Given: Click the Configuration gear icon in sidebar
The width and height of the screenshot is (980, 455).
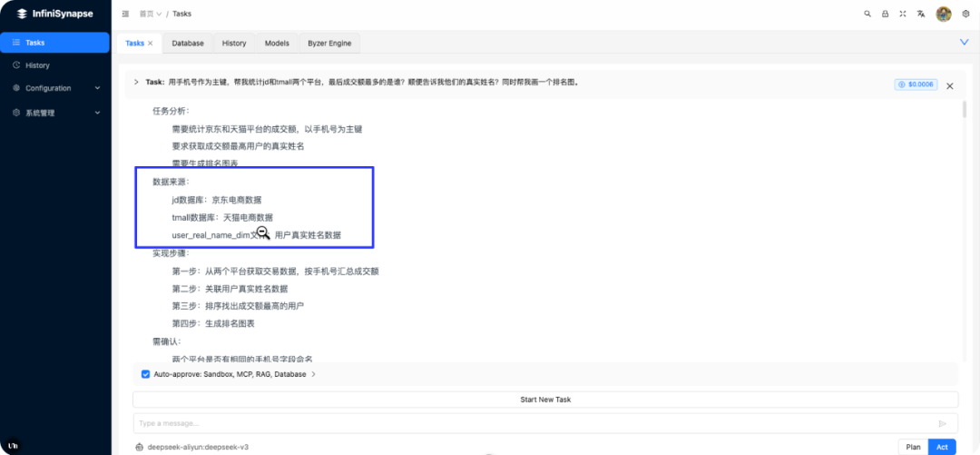Looking at the screenshot, I should [x=16, y=88].
